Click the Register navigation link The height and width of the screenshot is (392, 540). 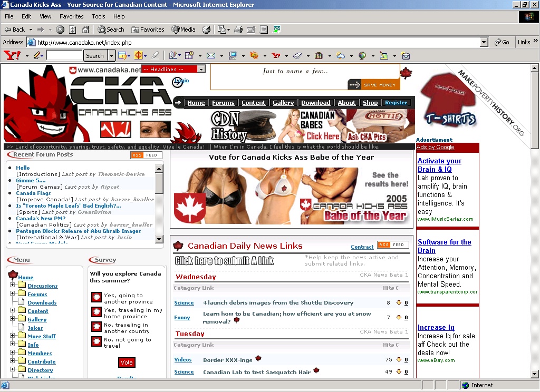(x=396, y=103)
